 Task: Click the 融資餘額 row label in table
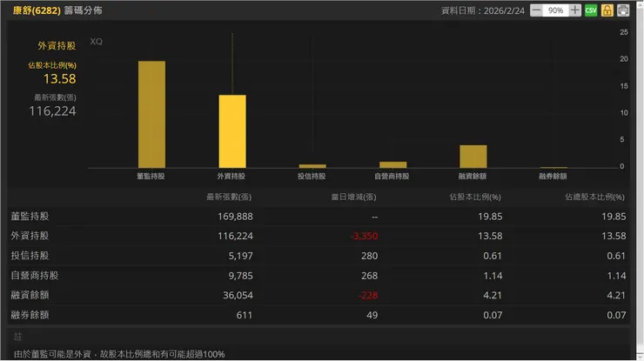click(x=30, y=295)
